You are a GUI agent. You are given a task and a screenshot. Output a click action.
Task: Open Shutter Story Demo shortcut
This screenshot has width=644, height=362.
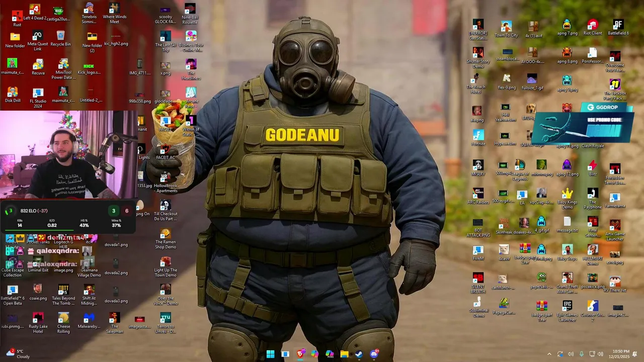pyautogui.click(x=478, y=58)
